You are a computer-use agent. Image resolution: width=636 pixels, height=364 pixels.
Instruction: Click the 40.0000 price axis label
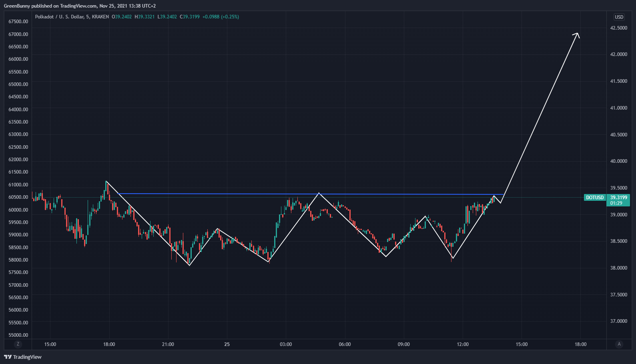(x=618, y=161)
